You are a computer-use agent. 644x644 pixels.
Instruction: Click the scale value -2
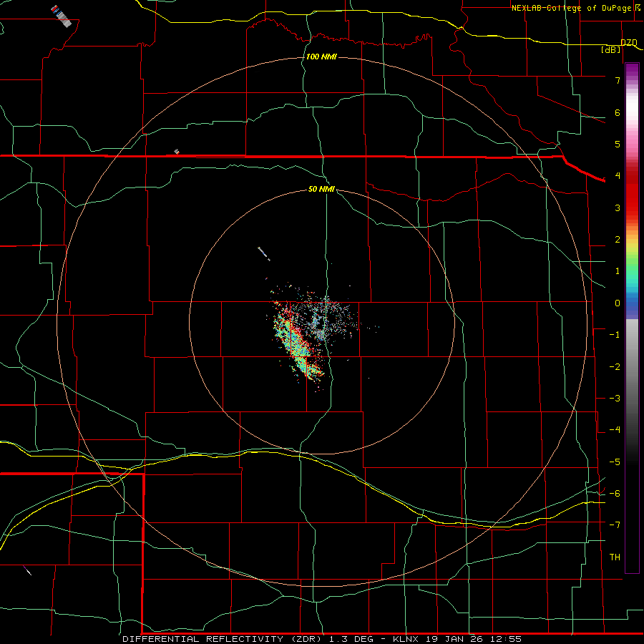615,367
